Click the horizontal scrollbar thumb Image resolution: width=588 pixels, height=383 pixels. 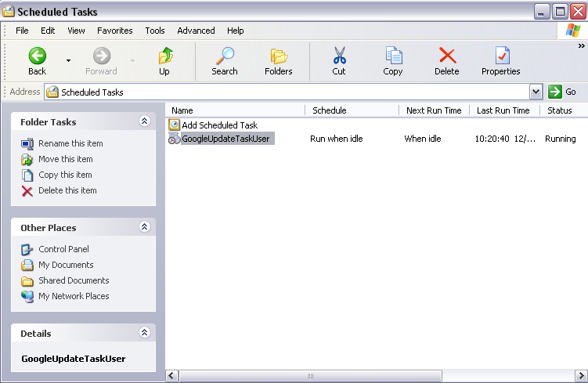pyautogui.click(x=311, y=375)
